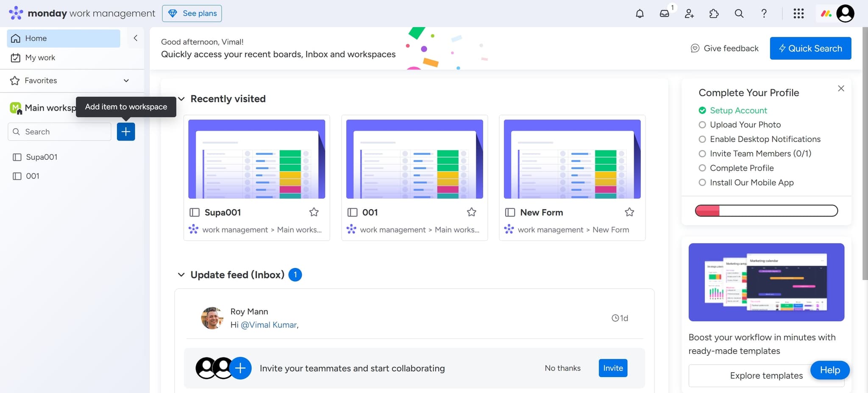
Task: Click the Quick Search button
Action: (x=810, y=48)
